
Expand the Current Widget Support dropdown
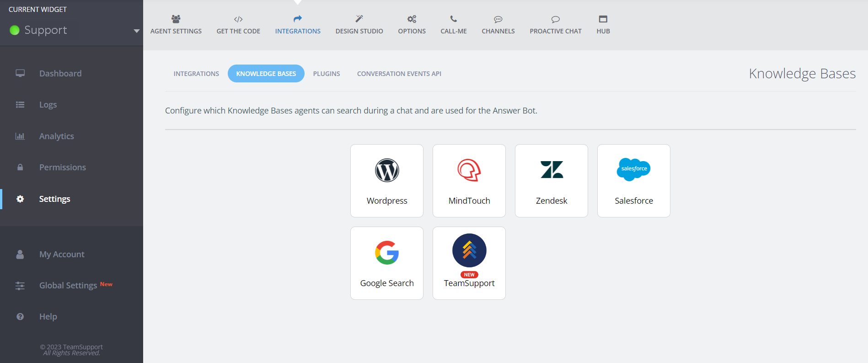coord(136,31)
